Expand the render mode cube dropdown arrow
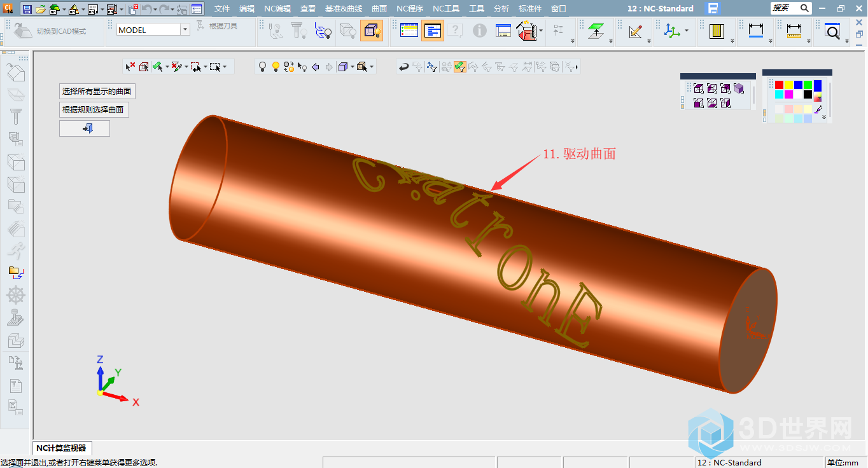This screenshot has height=468, width=868. 351,66
